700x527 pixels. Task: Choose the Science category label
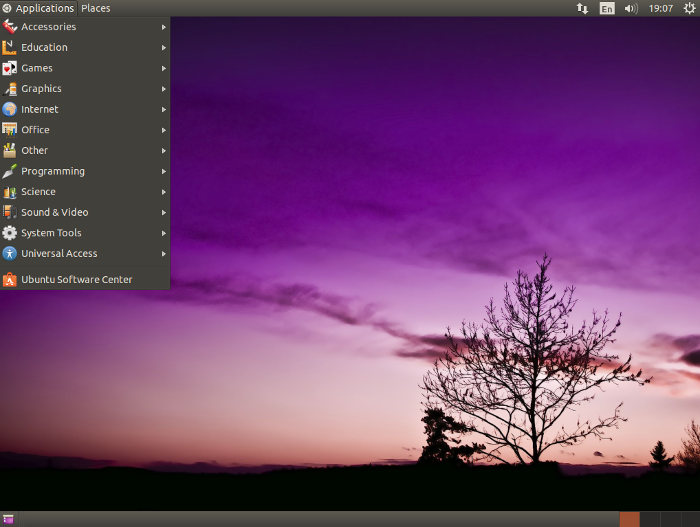click(x=38, y=192)
